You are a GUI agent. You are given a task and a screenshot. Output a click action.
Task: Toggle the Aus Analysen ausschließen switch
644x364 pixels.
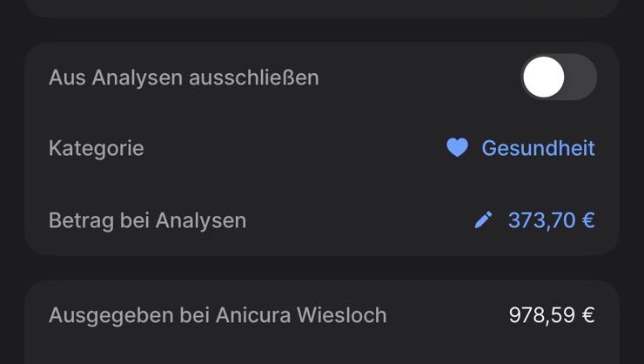click(x=559, y=77)
